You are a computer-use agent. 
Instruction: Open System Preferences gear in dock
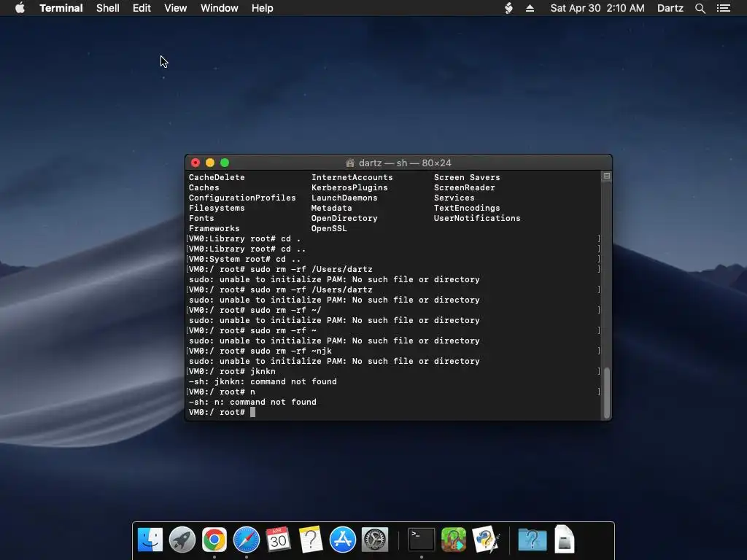pos(375,540)
